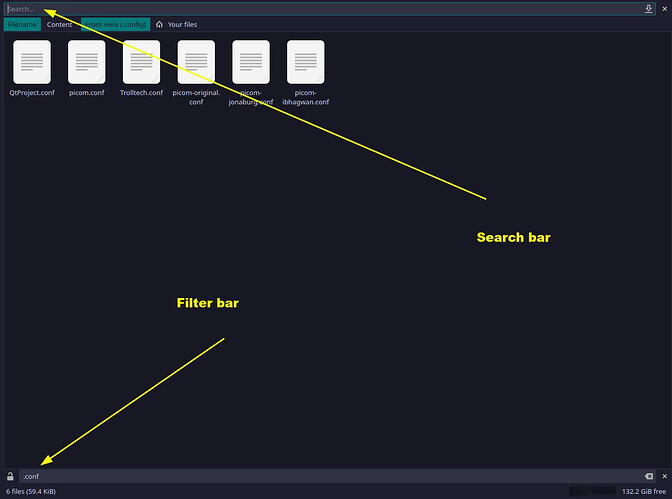Screen dimensions: 672x499
Task: Click the home icon beside Your files
Action: click(160, 24)
